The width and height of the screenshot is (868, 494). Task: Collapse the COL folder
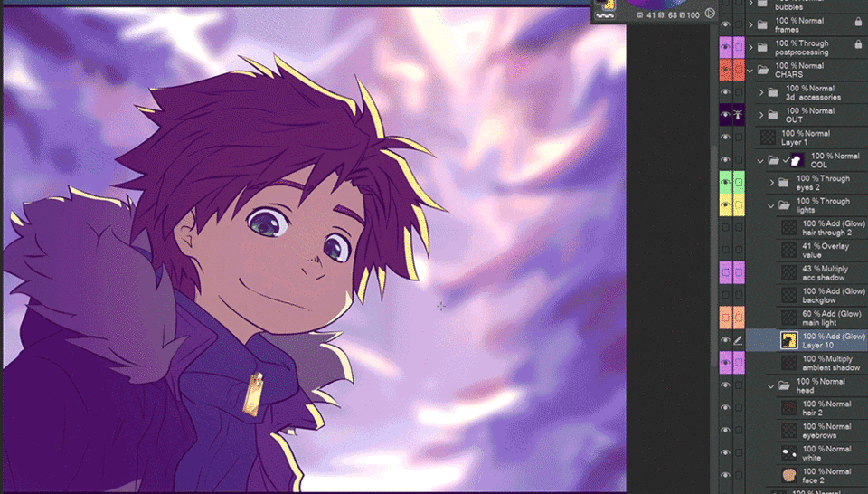tap(760, 161)
